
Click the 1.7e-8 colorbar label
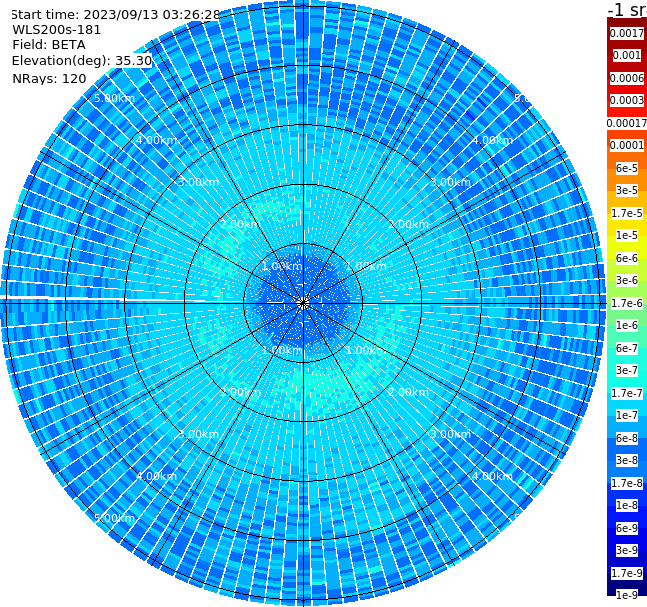coord(627,483)
